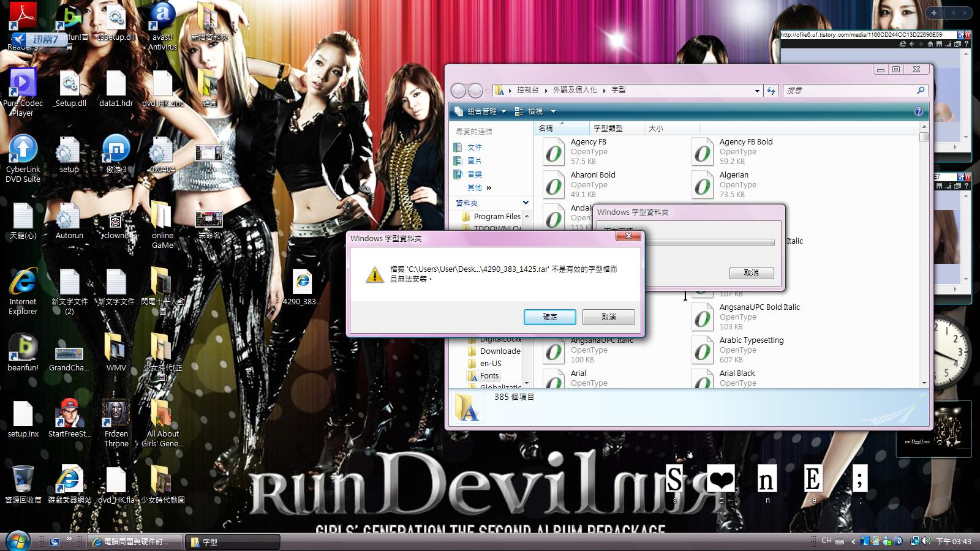Open the Windows Start menu orb

click(x=17, y=541)
